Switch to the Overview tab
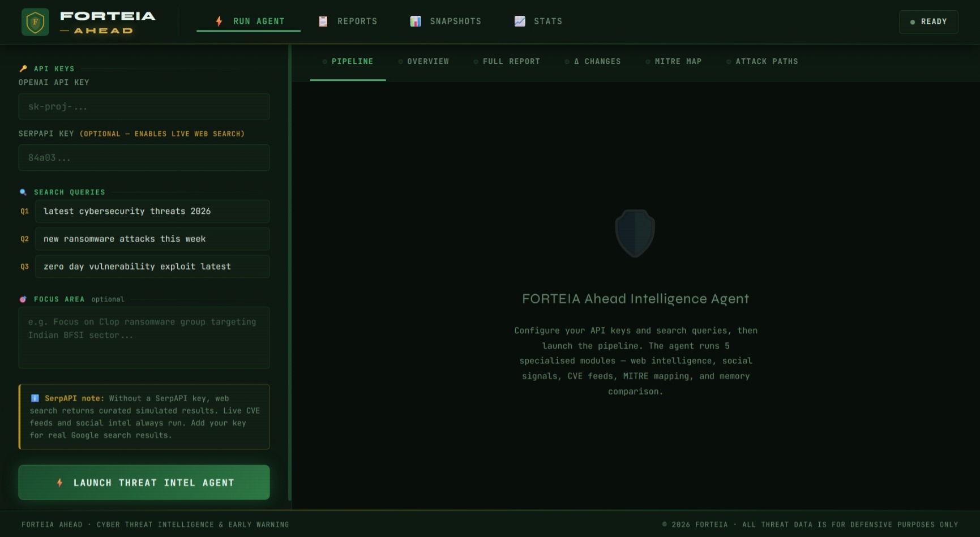Viewport: 980px width, 537px height. pos(424,62)
